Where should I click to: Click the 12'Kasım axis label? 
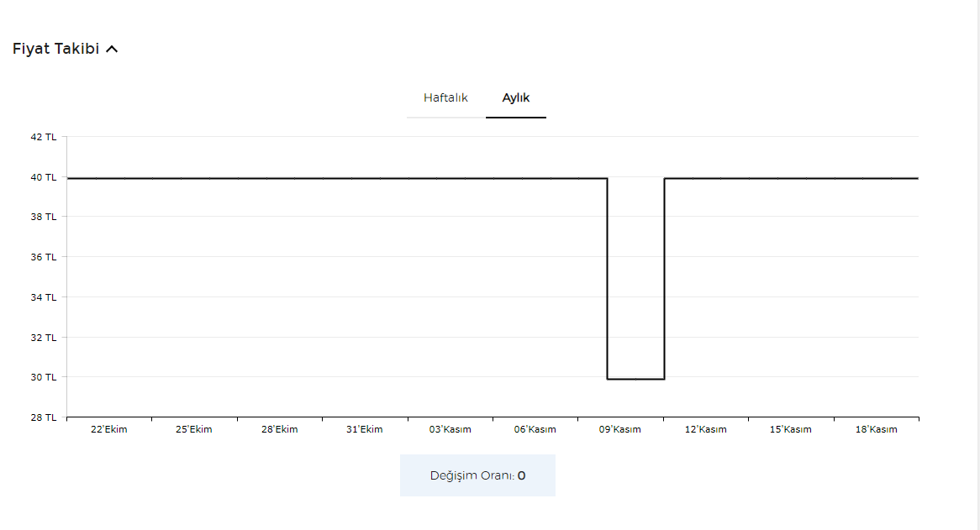(706, 429)
